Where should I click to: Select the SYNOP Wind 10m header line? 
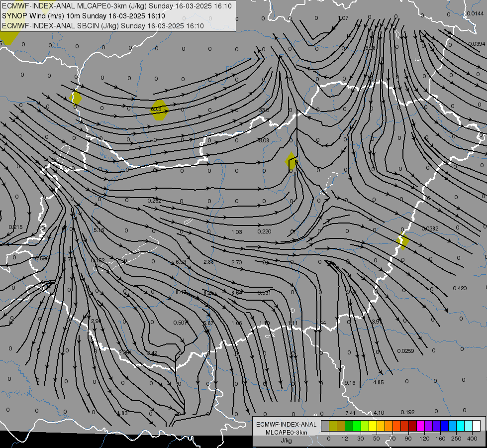point(83,16)
